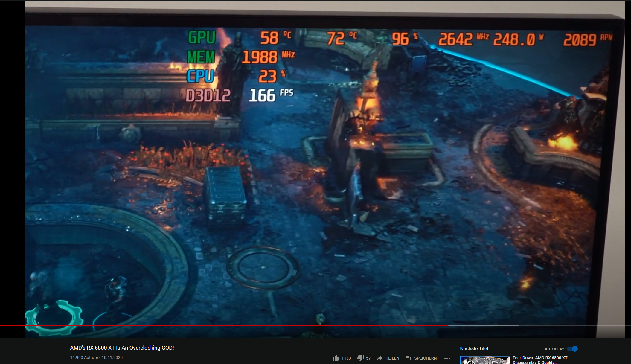Click the dislike count '57'
The image size is (631, 364).
[368, 358]
